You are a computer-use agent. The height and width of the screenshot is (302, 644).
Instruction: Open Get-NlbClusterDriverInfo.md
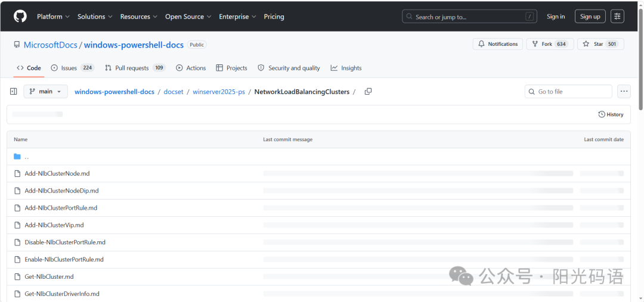(62, 294)
